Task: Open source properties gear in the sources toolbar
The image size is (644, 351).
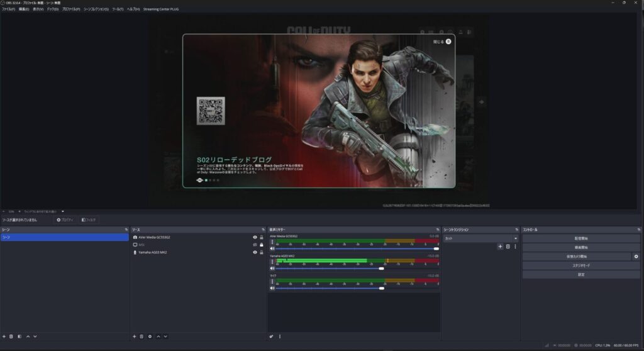Action: [x=150, y=337]
